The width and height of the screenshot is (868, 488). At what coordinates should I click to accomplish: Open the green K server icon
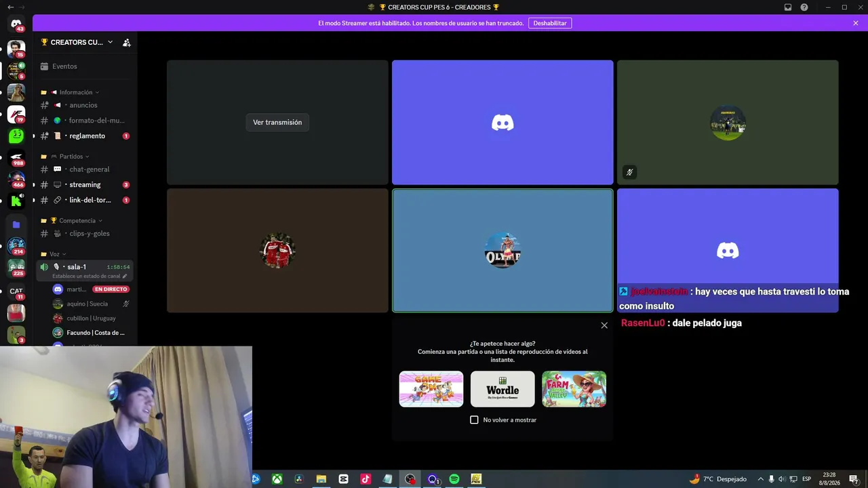click(16, 201)
